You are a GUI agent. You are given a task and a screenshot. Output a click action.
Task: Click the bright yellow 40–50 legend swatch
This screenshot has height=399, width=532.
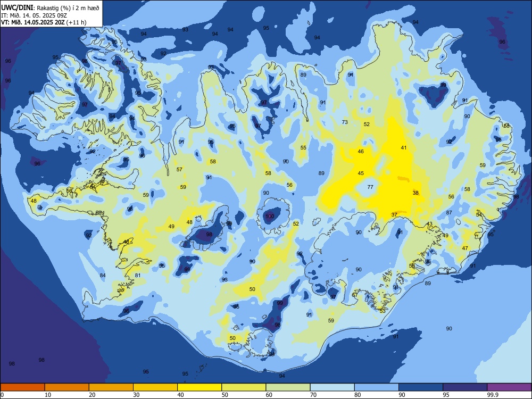coord(199,387)
